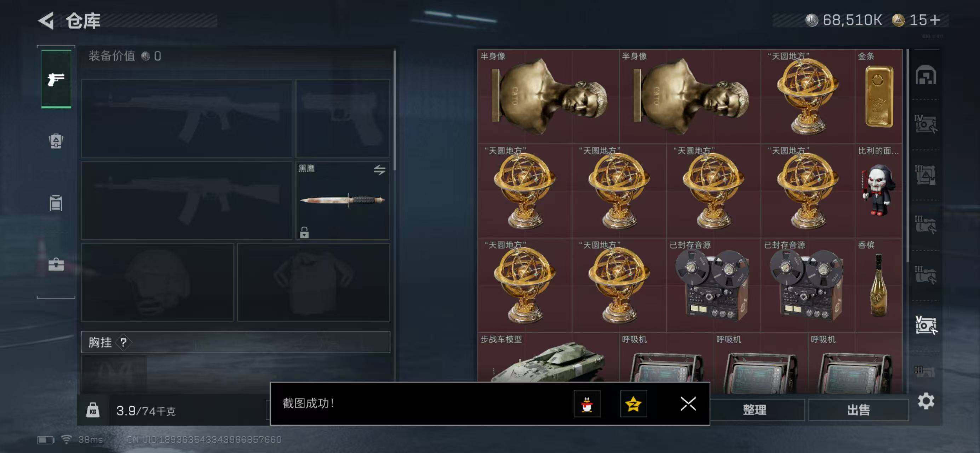980x453 pixels.
Task: Open the 胸挂 question mark help
Action: [x=123, y=342]
